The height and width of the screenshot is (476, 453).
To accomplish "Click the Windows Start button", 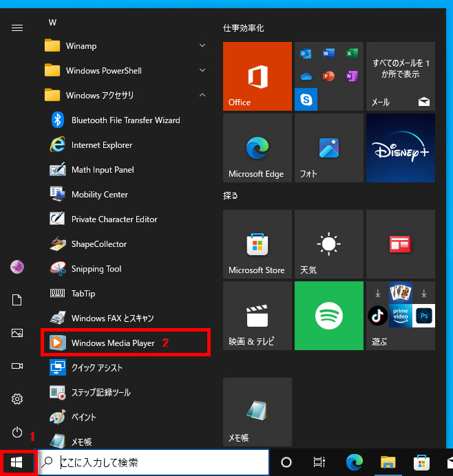I will (17, 462).
